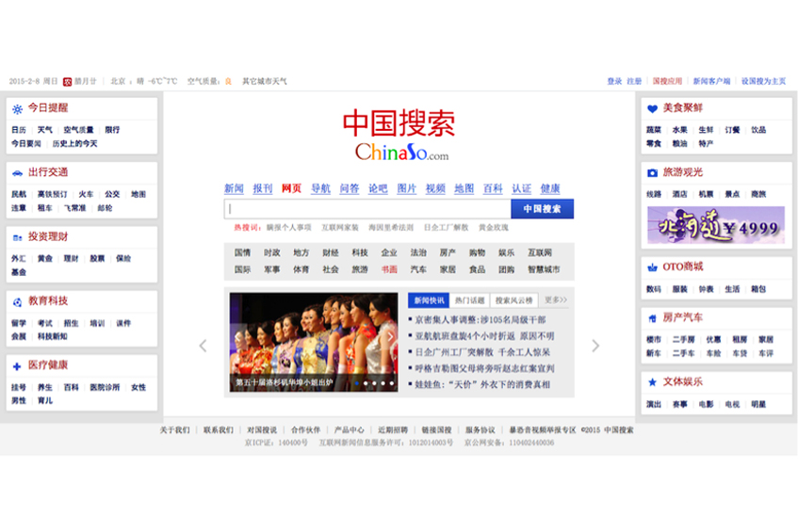Focus the main search input box

coord(367,208)
